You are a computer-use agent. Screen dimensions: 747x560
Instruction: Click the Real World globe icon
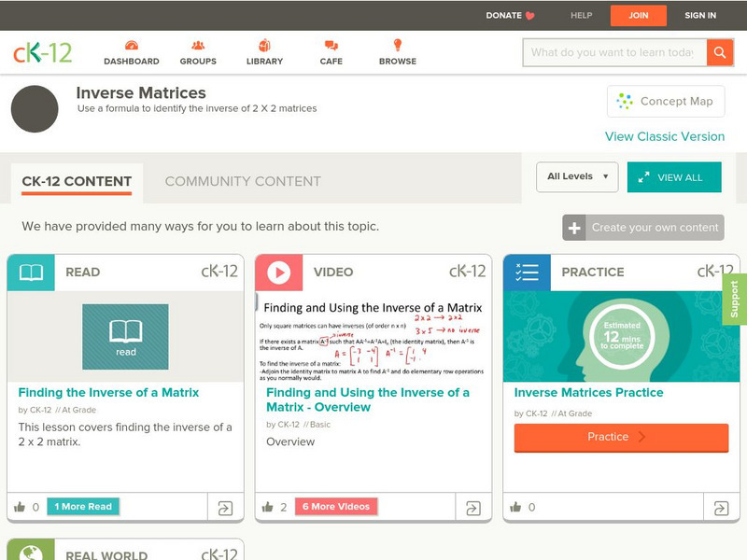31,552
